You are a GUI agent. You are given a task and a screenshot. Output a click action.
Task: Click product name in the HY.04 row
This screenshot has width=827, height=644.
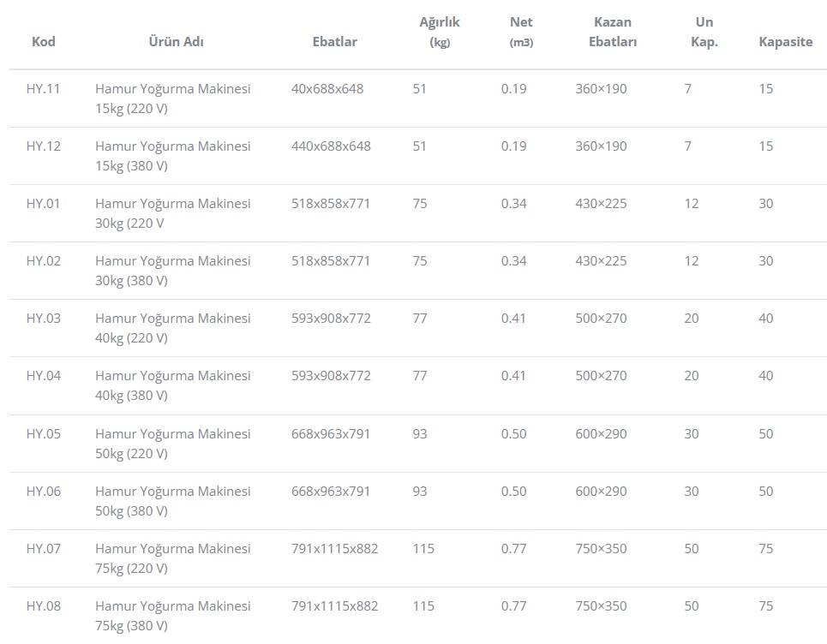[x=173, y=385]
